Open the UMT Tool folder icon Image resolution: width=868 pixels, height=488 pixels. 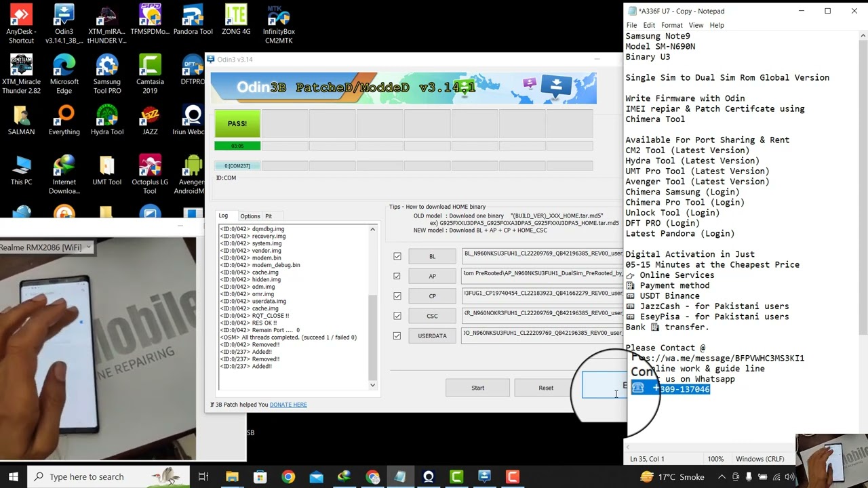tap(107, 170)
